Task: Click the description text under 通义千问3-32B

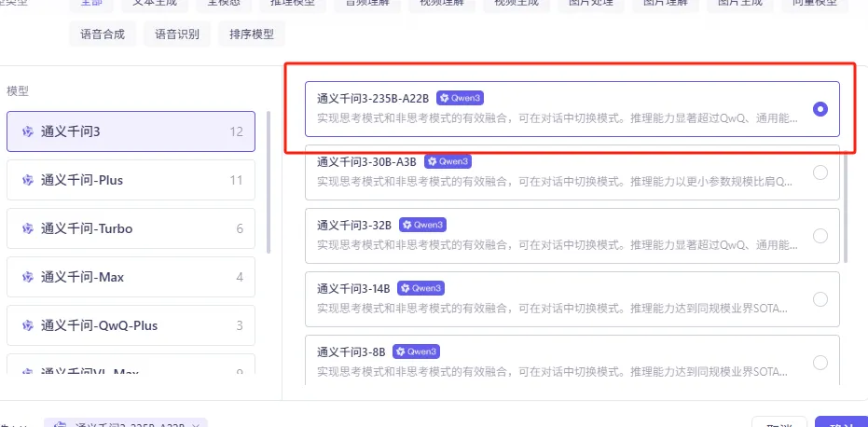Action: coord(558,245)
